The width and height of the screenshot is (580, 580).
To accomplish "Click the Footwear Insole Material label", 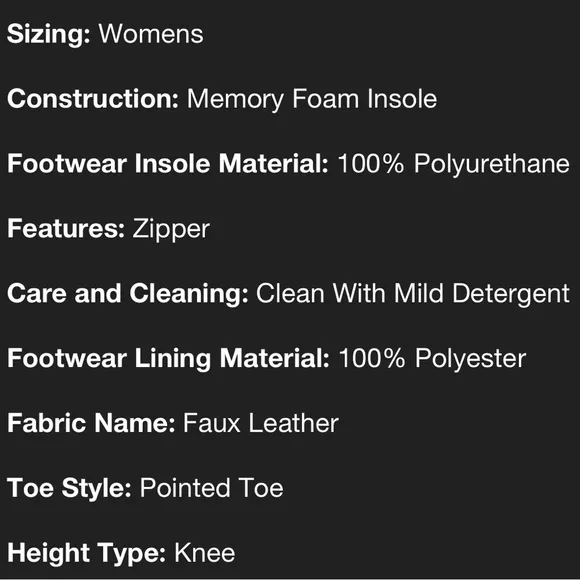I will (x=168, y=163).
